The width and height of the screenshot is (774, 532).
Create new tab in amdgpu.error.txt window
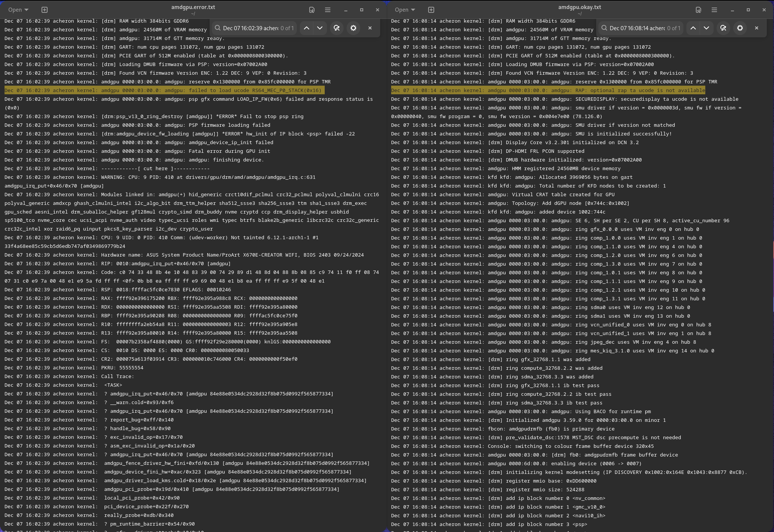coord(45,10)
